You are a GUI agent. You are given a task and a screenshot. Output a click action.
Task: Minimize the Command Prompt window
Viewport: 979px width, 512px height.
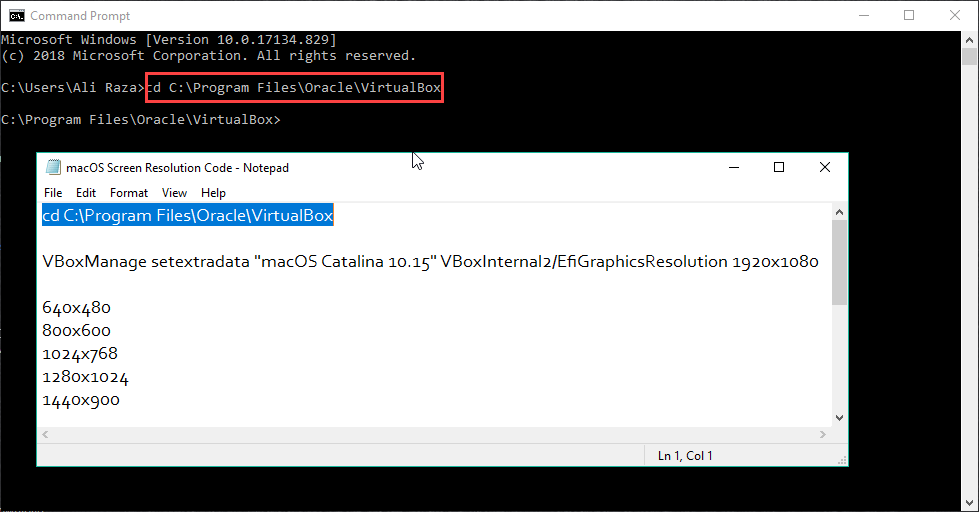tap(863, 15)
